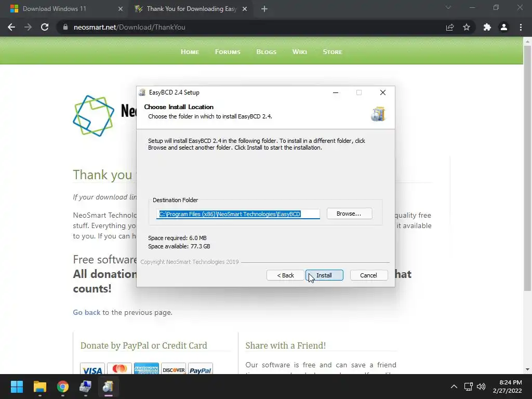Close the EasyBCD 2.4 Setup window
The width and height of the screenshot is (532, 399).
tap(383, 92)
